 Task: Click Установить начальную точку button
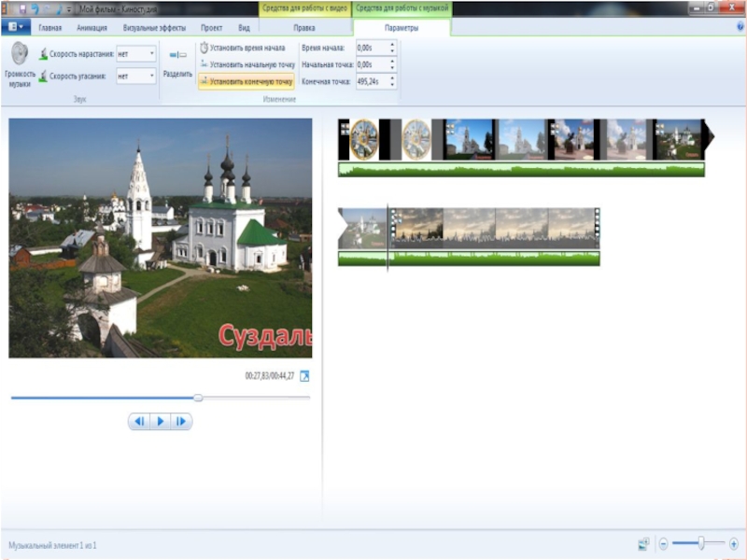pos(247,64)
